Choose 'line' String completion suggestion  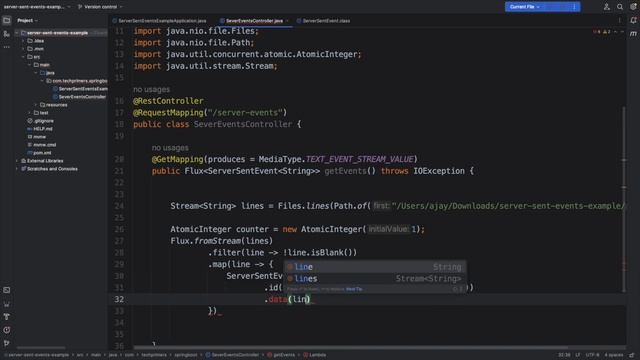[x=375, y=267]
